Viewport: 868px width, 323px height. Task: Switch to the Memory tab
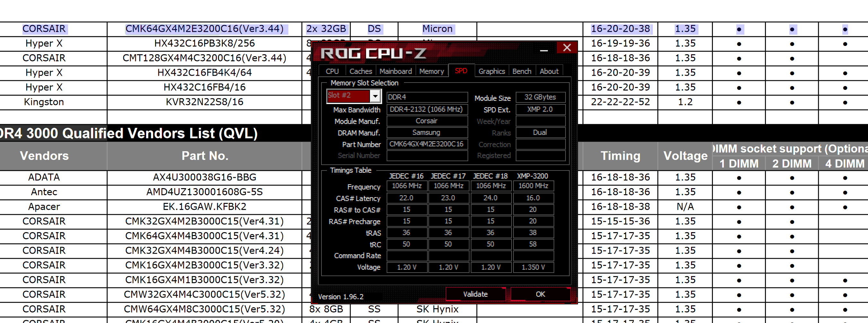[432, 71]
